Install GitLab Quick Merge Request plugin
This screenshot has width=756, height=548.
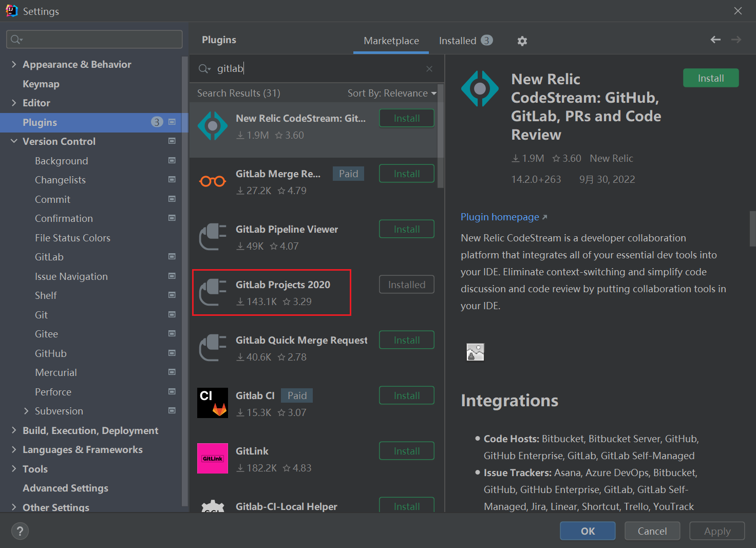tap(407, 340)
